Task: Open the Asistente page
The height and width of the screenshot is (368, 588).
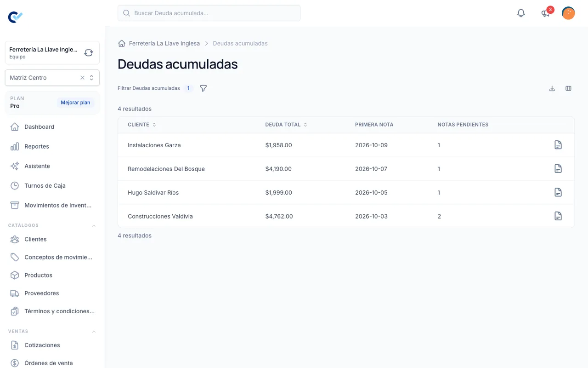Action: (x=52, y=166)
